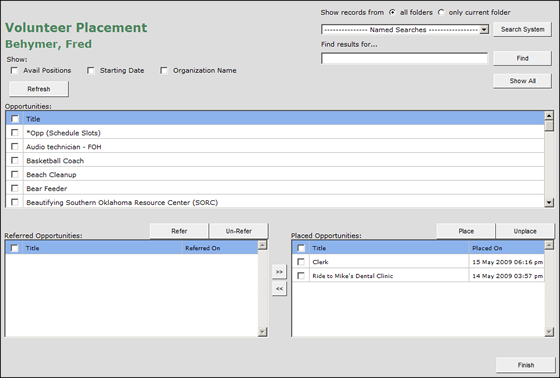
Task: Select the 'all folders' radio button
Action: [x=392, y=13]
